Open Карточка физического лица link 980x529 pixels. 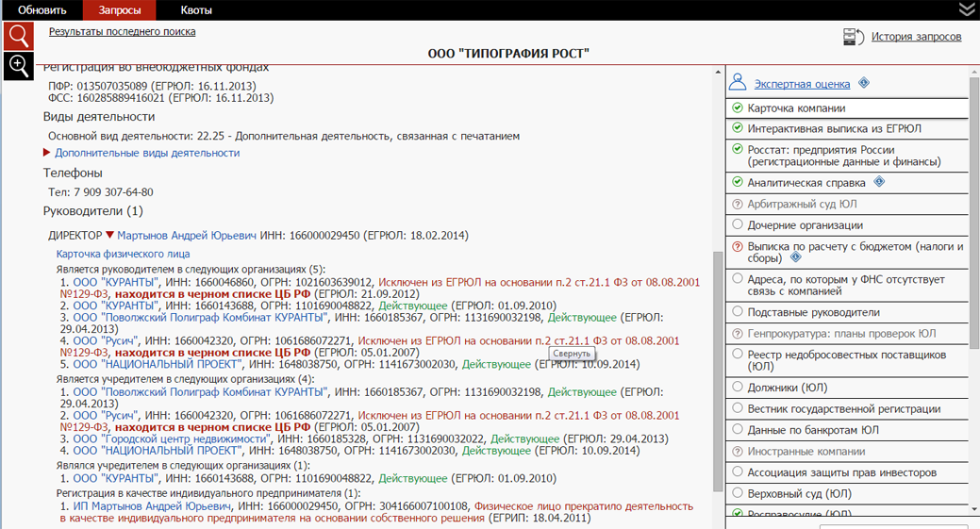124,255
